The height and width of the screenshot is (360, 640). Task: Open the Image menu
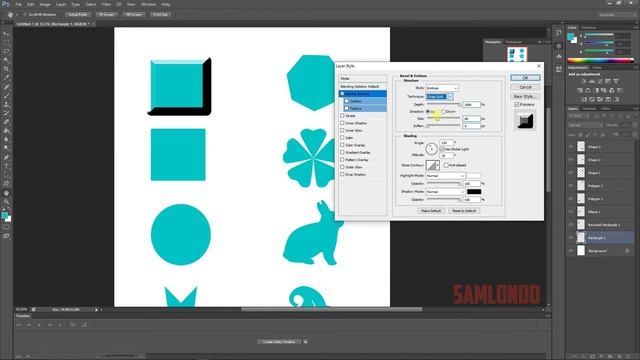click(45, 4)
